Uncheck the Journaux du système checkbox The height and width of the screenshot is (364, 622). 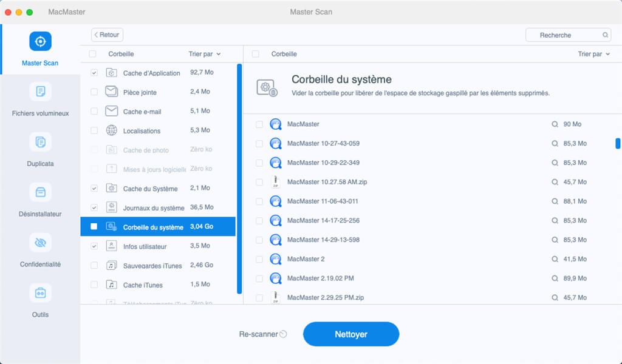coord(94,207)
